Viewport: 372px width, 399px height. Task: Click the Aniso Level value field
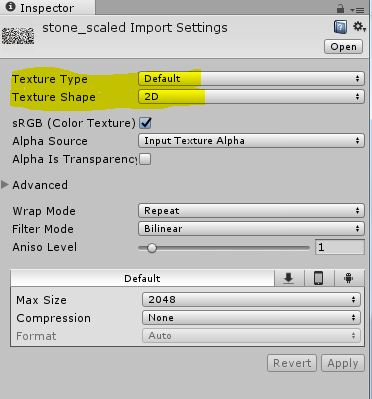[x=340, y=247]
